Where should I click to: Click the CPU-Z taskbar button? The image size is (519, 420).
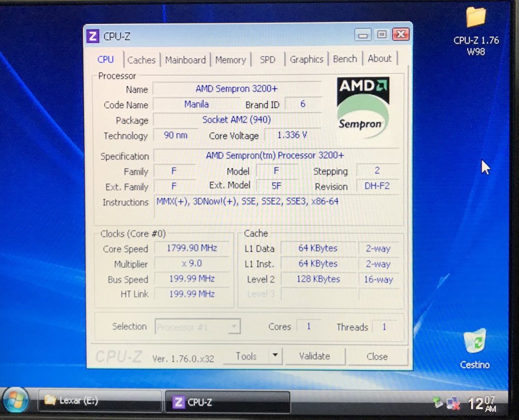point(227,402)
